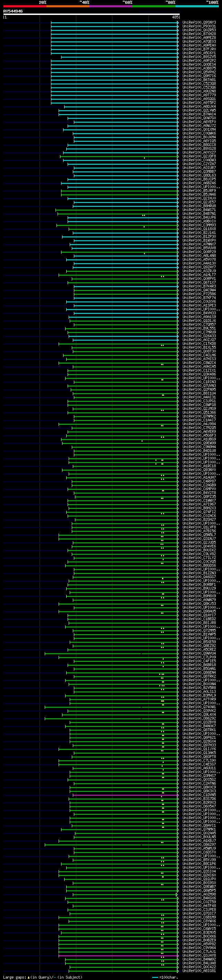Click label UniRef100_A8YEF0
This screenshot has width=222, height=980.
(199, 122)
